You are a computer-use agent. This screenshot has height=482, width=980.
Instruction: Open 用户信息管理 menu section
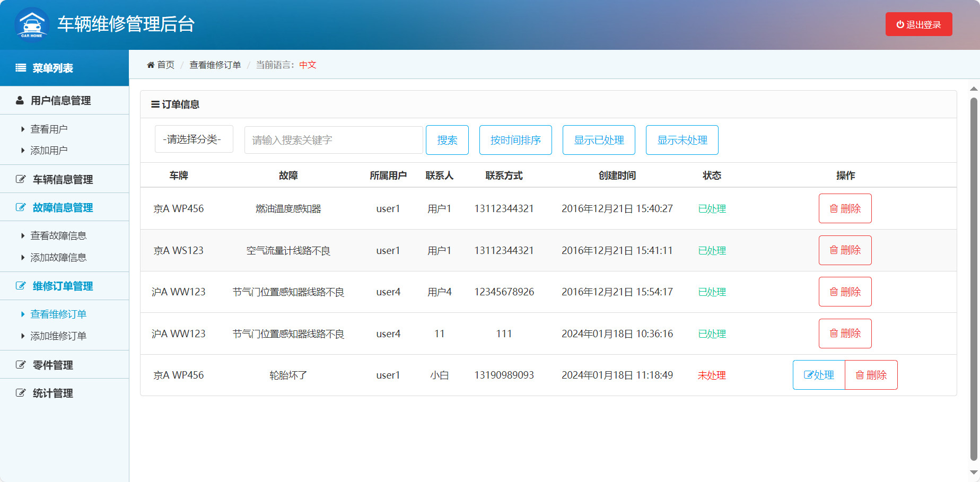point(64,100)
